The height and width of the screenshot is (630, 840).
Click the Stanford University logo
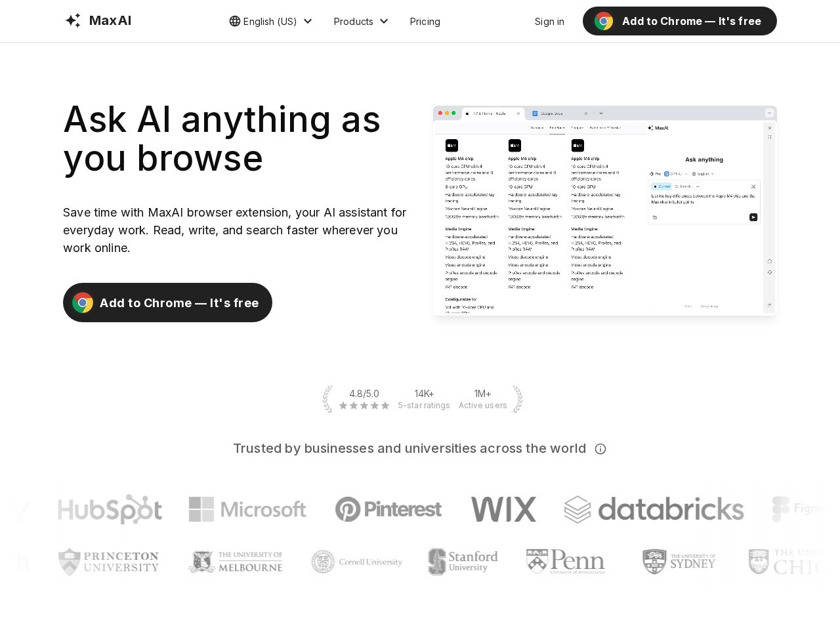463,562
